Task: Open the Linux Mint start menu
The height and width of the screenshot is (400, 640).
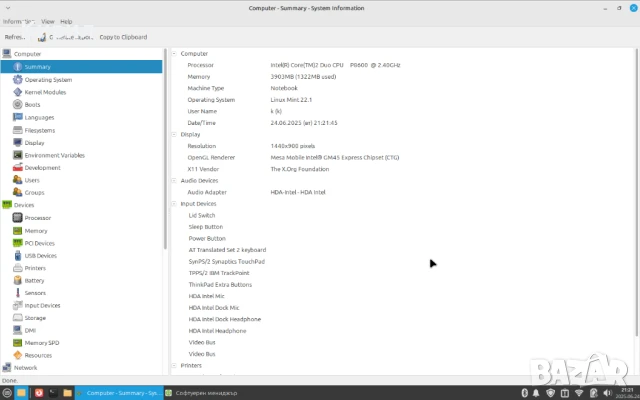Action: [9, 393]
